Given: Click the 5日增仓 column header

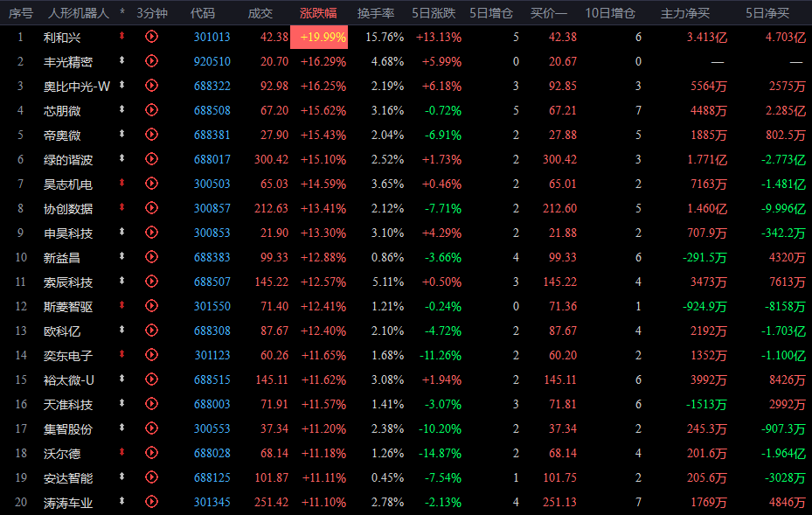Looking at the screenshot, I should [491, 13].
